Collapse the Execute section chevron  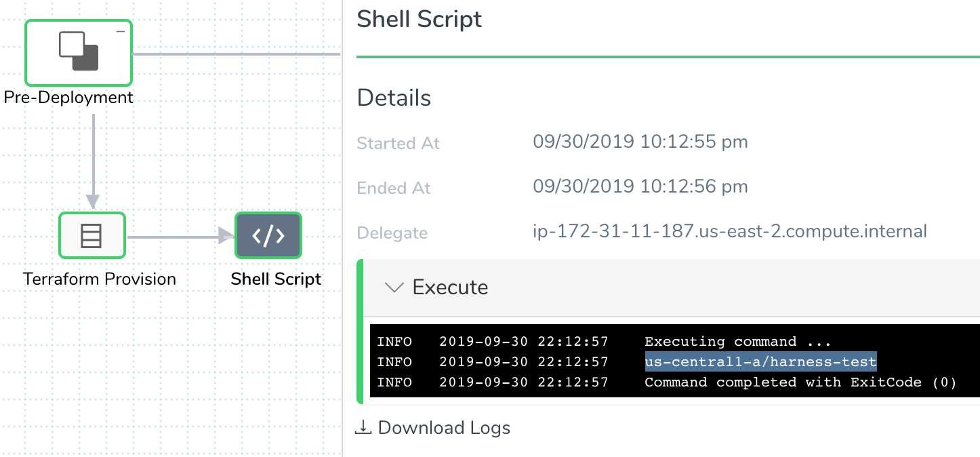394,287
